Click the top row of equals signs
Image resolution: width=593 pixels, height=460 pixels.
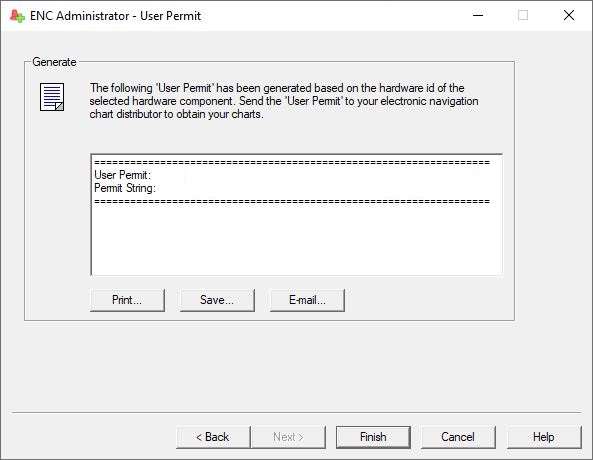(x=292, y=163)
